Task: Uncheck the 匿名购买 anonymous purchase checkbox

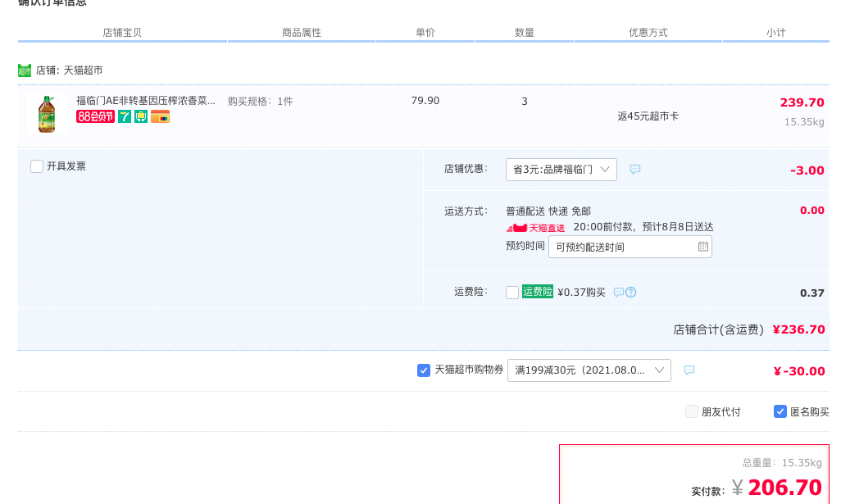Action: click(x=780, y=411)
